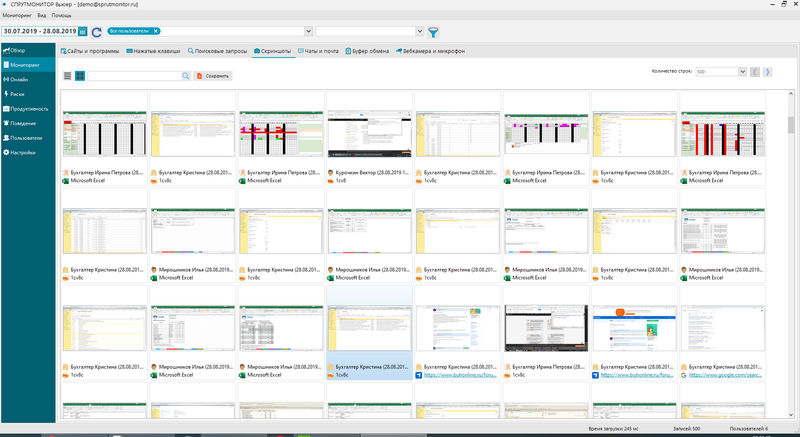This screenshot has height=437, width=800.
Task: Switch to list view layout
Action: point(67,76)
